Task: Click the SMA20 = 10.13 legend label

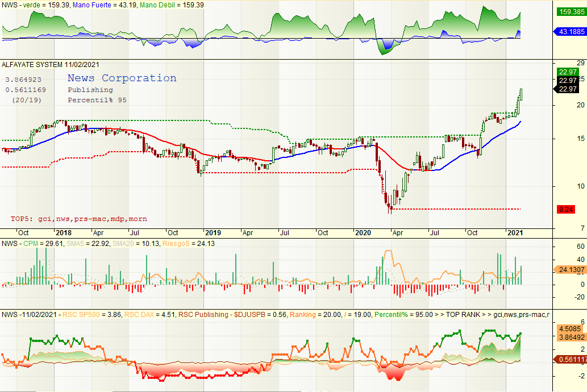Action: tap(136, 243)
